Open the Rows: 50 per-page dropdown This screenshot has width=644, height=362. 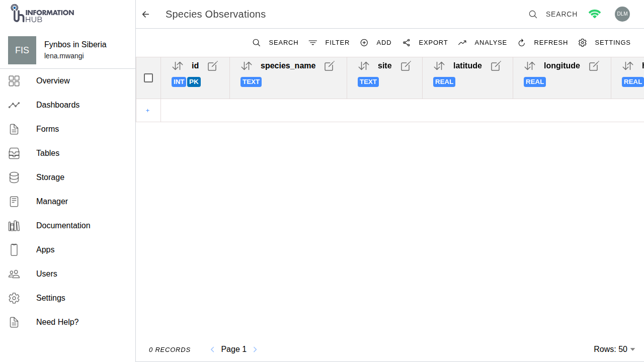pyautogui.click(x=614, y=349)
